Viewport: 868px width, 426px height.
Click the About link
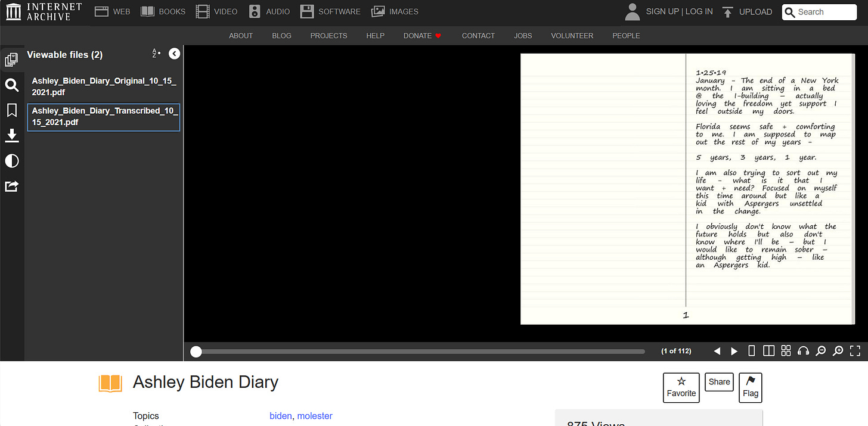pyautogui.click(x=241, y=36)
